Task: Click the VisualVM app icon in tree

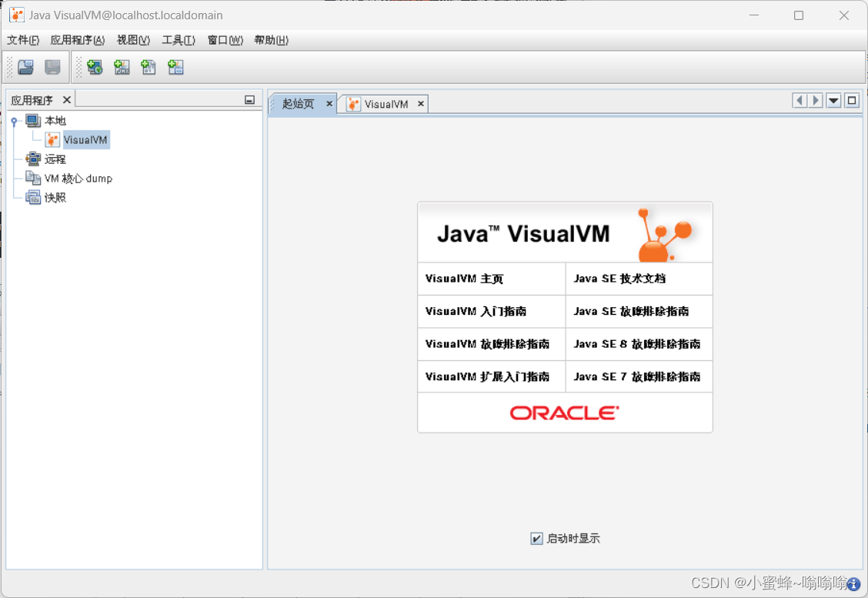Action: pos(52,140)
